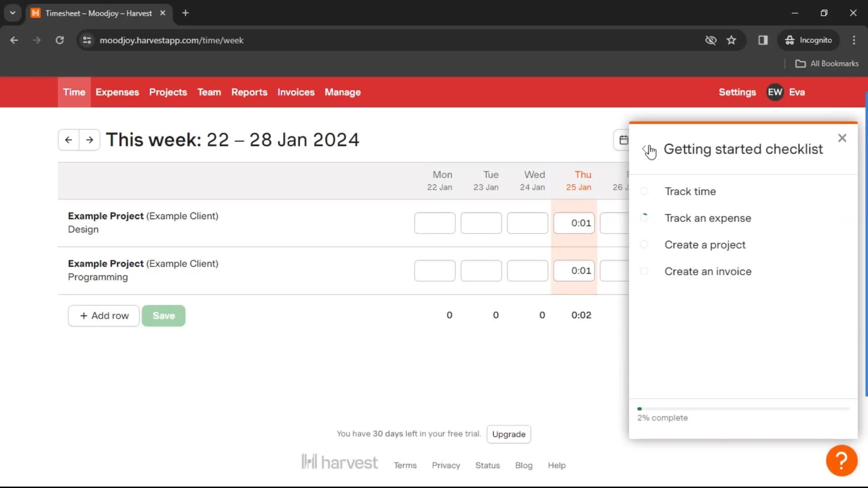
Task: Open the Invoices tab
Action: (x=296, y=92)
